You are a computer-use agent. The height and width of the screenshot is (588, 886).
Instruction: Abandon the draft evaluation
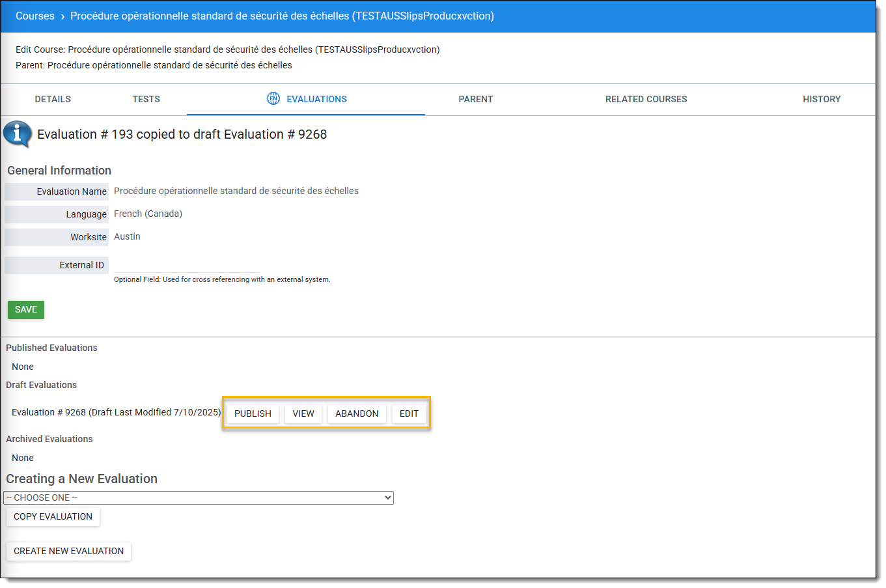[357, 413]
